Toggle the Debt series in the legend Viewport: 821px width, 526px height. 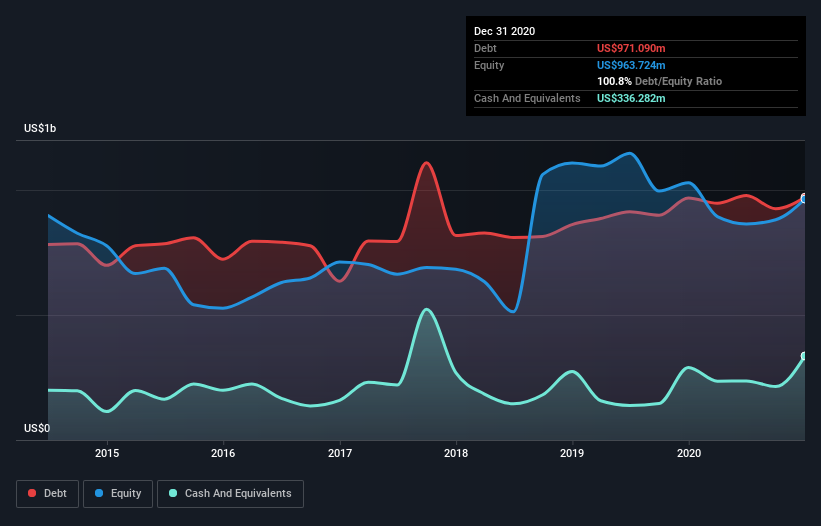(47, 494)
